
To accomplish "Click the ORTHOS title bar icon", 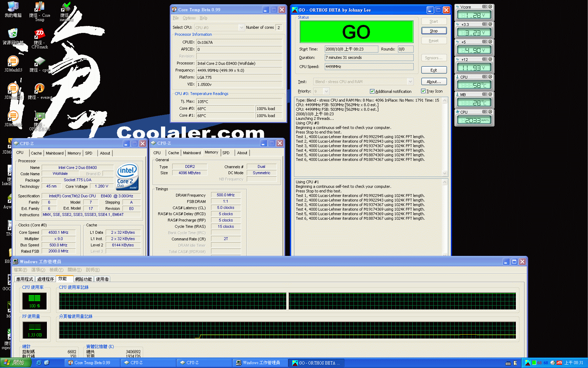I will 295,10.
